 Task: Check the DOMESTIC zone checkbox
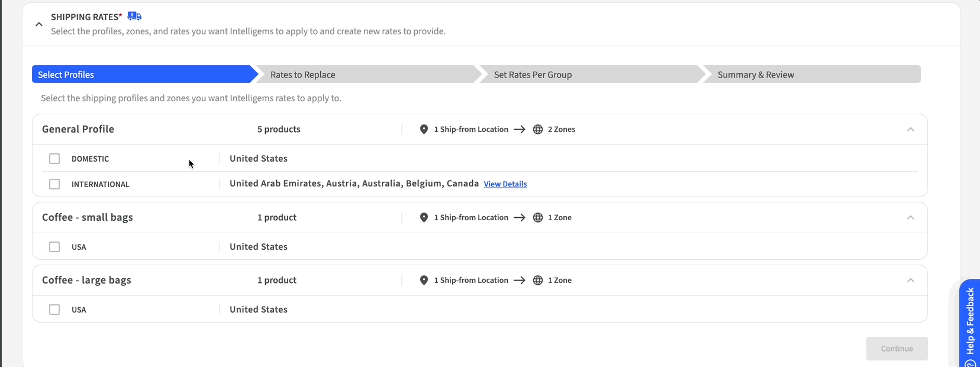click(x=54, y=159)
